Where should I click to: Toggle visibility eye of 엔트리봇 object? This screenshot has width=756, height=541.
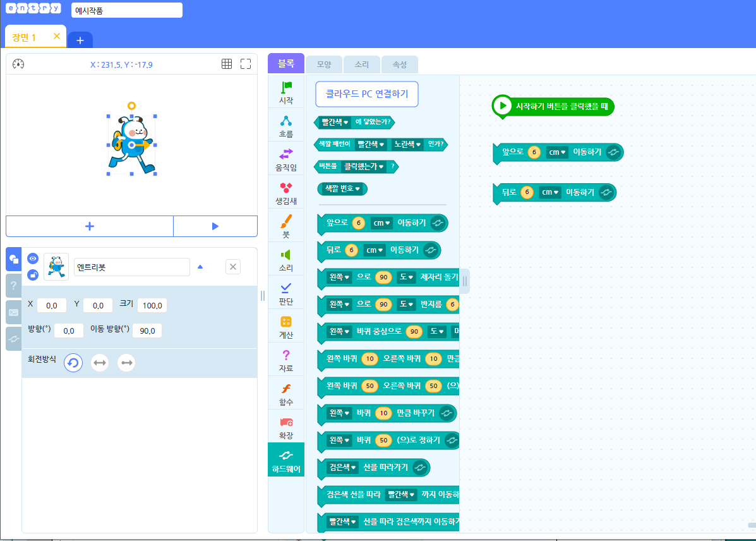tap(33, 258)
